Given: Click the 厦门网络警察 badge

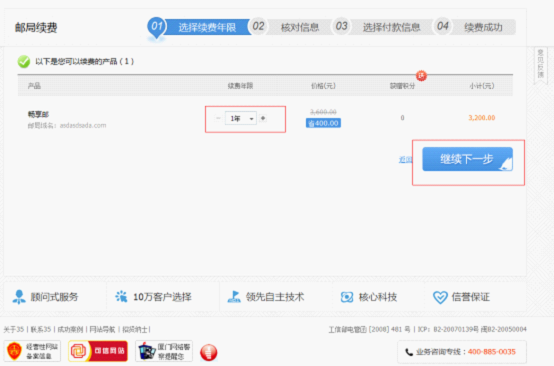Looking at the screenshot, I should [164, 351].
